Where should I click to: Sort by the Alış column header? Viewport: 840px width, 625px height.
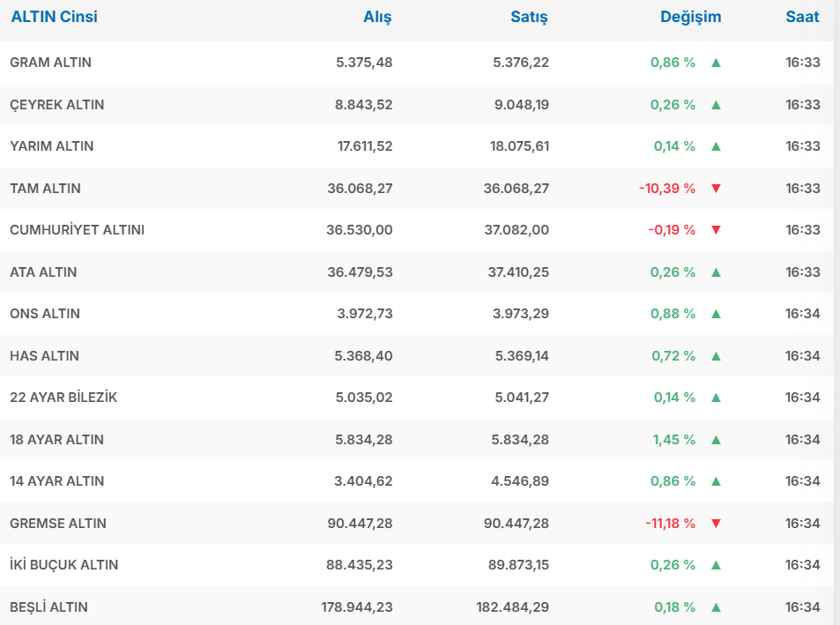[377, 17]
